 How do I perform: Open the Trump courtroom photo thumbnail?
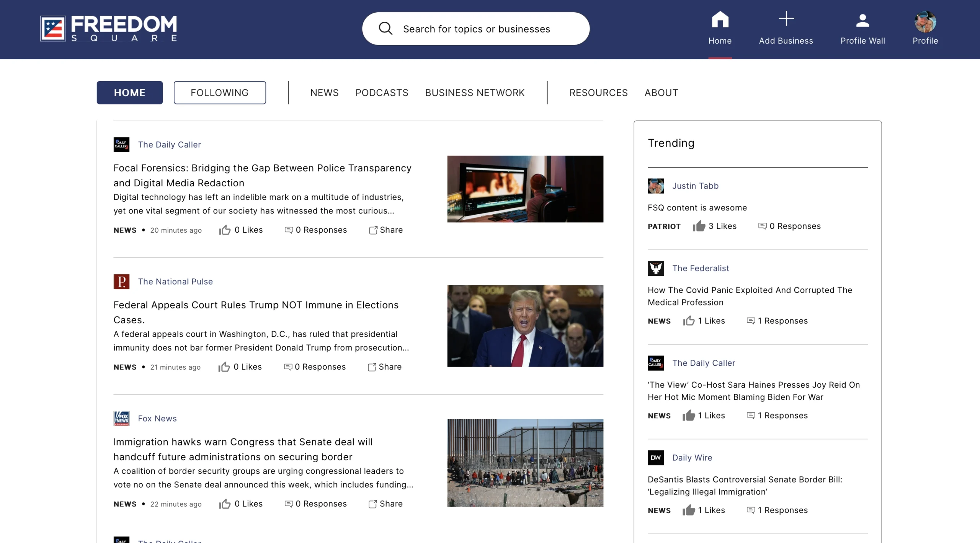525,326
